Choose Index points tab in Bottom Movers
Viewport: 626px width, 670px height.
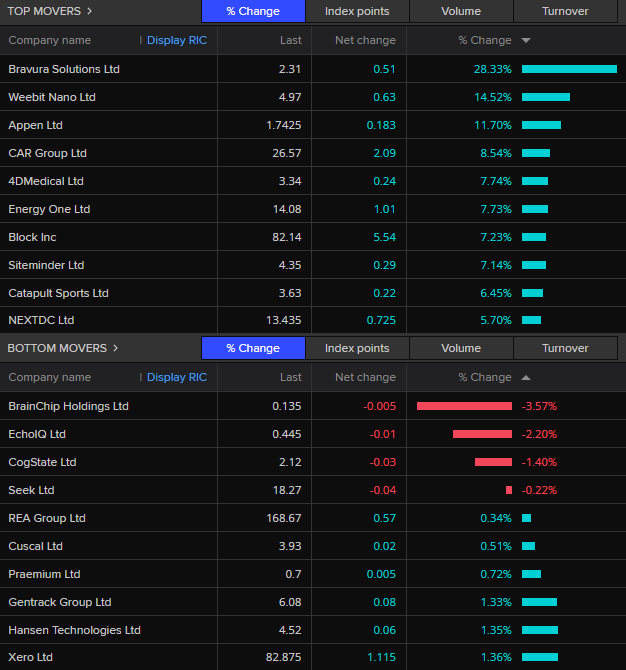[x=357, y=348]
